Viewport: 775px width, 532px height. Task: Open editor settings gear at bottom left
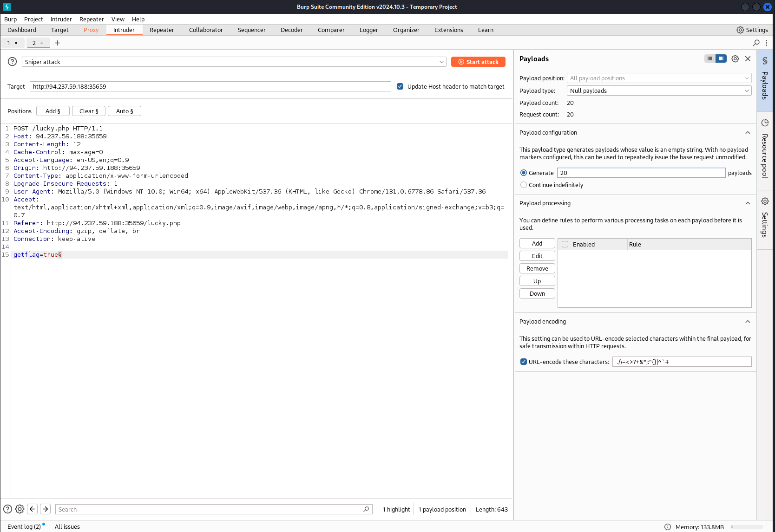(20, 509)
